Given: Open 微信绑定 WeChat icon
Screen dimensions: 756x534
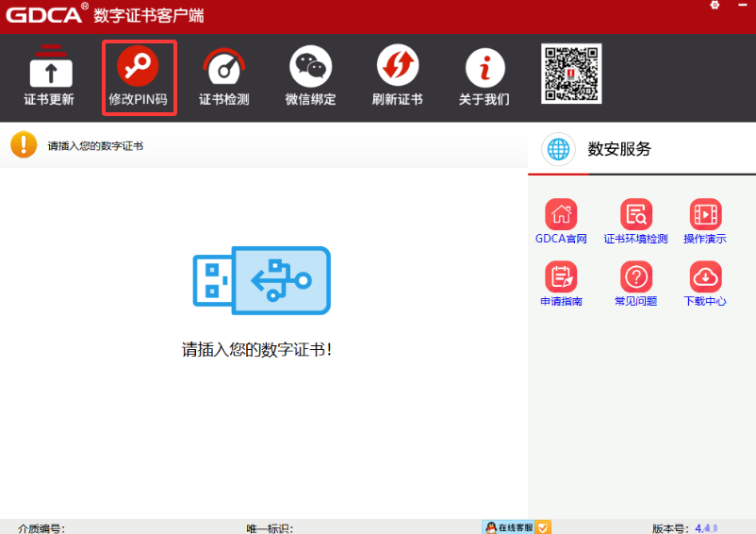Looking at the screenshot, I should click(x=310, y=68).
